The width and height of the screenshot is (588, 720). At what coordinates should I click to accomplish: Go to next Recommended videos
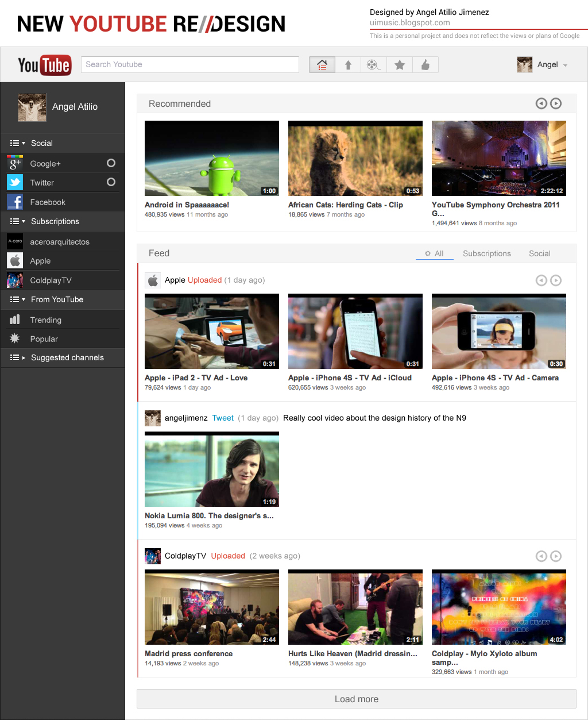coord(556,103)
